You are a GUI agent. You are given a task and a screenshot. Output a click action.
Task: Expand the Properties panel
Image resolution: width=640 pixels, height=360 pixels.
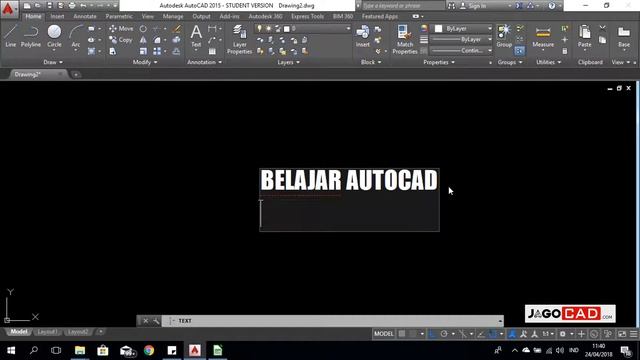439,62
